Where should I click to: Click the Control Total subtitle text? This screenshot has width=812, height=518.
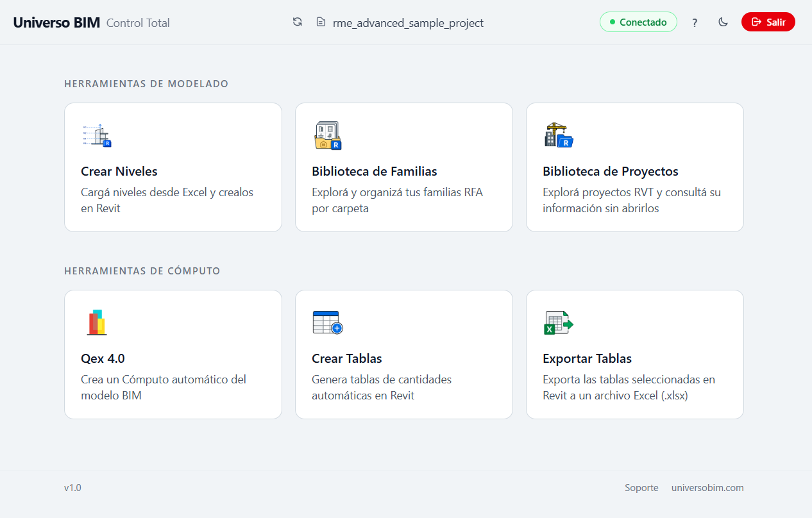(138, 23)
